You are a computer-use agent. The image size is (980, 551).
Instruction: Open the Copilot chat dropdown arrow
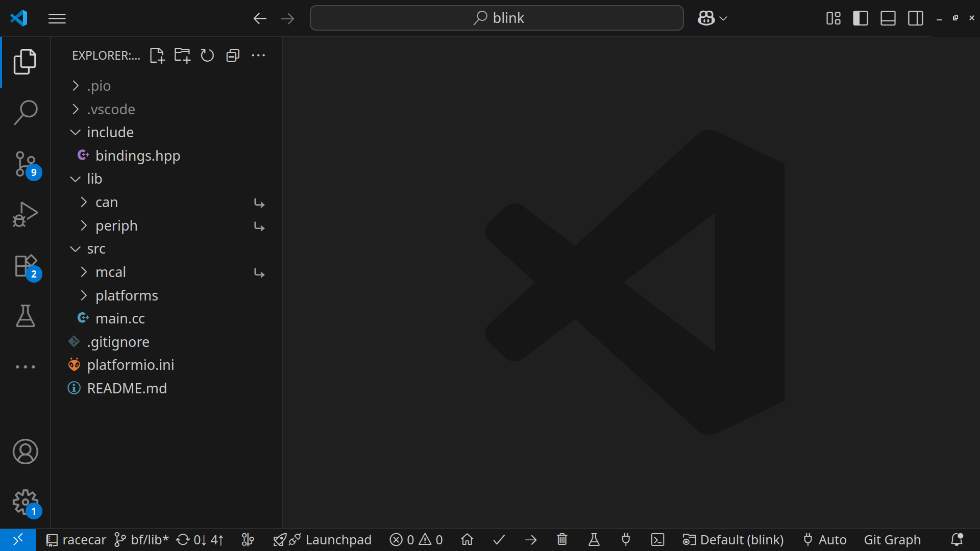[x=723, y=18]
